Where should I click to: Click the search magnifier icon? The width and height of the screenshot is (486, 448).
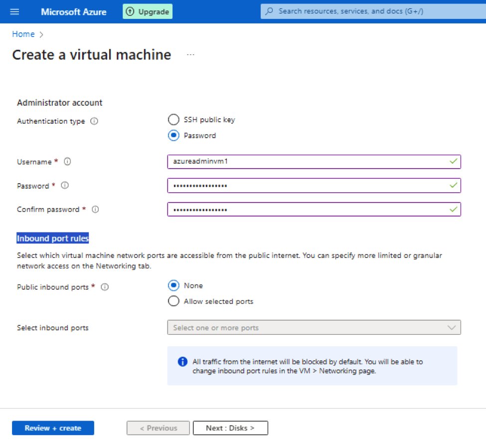point(269,11)
